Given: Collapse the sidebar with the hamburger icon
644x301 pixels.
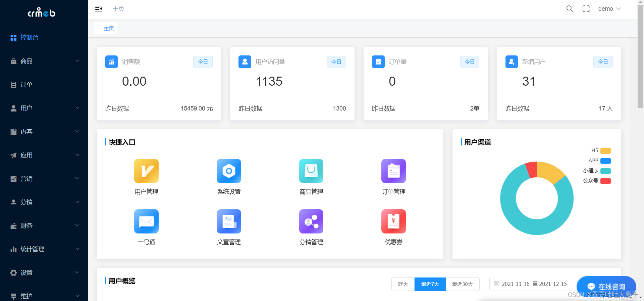Looking at the screenshot, I should [x=98, y=9].
